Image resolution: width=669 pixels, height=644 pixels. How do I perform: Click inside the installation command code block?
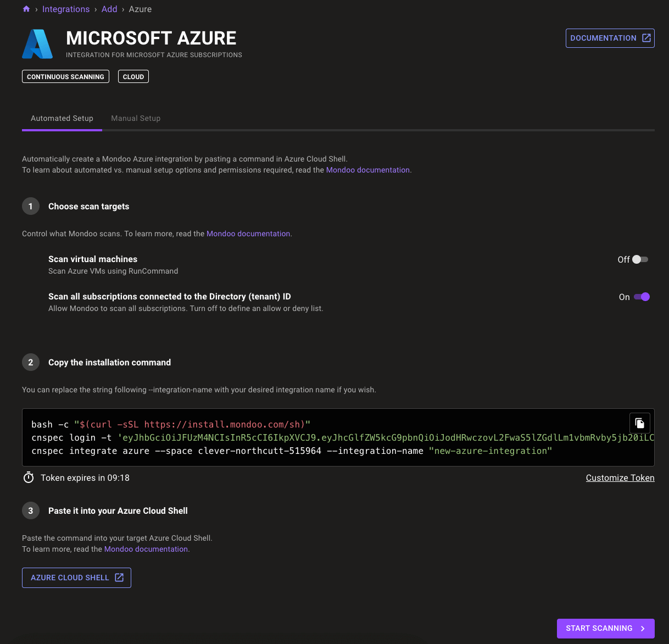pos(330,438)
